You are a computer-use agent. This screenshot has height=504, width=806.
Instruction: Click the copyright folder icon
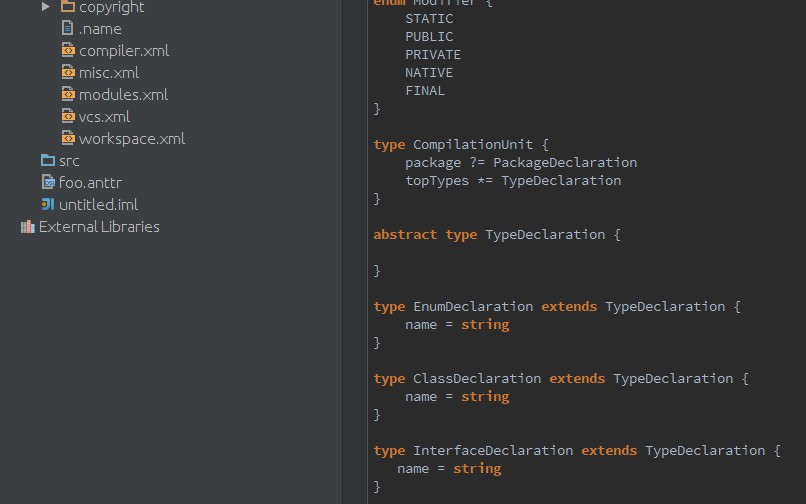click(68, 7)
